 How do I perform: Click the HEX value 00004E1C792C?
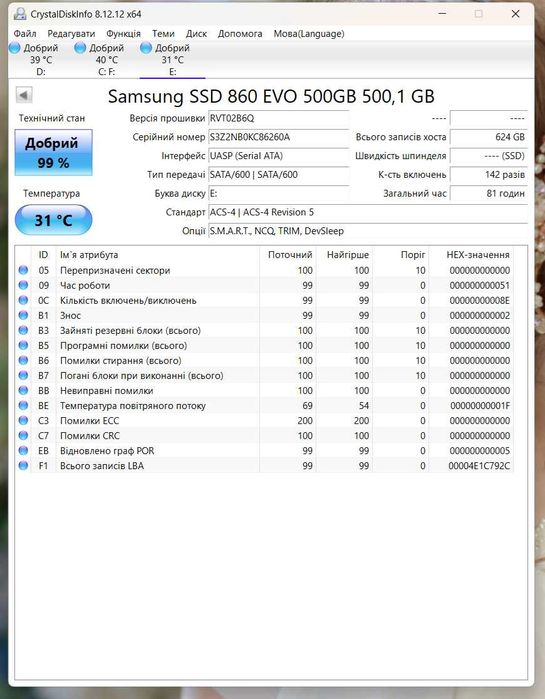tap(479, 466)
